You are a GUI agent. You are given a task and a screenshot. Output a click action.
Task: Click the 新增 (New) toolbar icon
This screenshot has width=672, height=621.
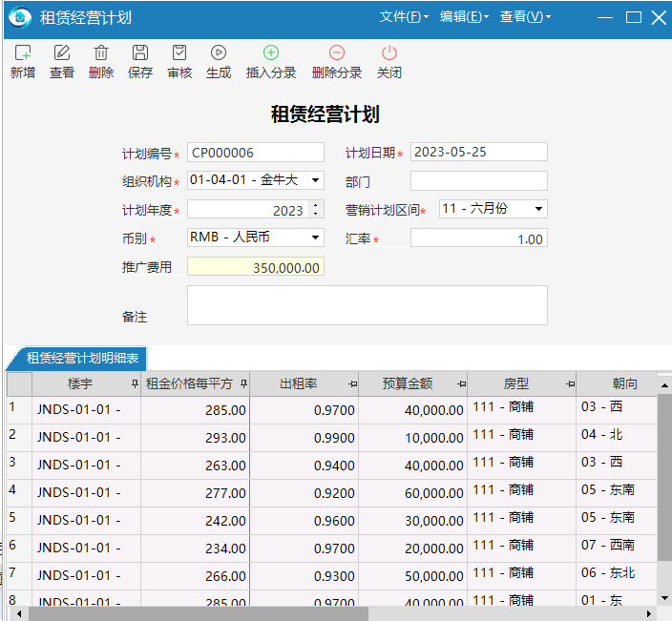click(23, 53)
